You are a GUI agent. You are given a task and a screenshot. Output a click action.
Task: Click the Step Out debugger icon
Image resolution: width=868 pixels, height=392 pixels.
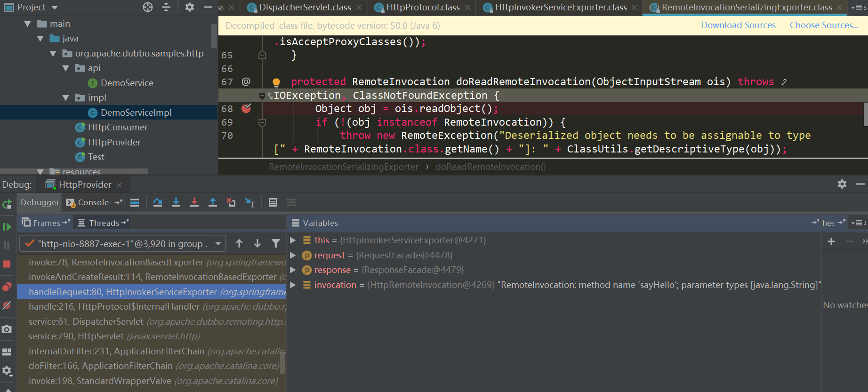coord(213,202)
